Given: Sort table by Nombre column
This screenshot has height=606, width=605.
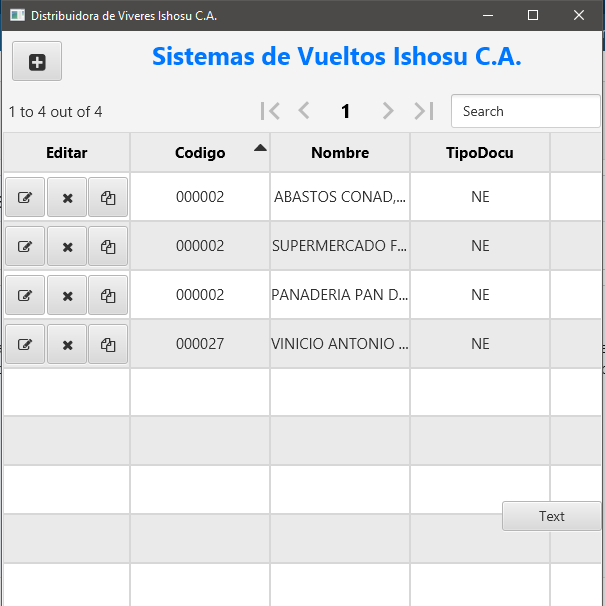Looking at the screenshot, I should pos(340,153).
